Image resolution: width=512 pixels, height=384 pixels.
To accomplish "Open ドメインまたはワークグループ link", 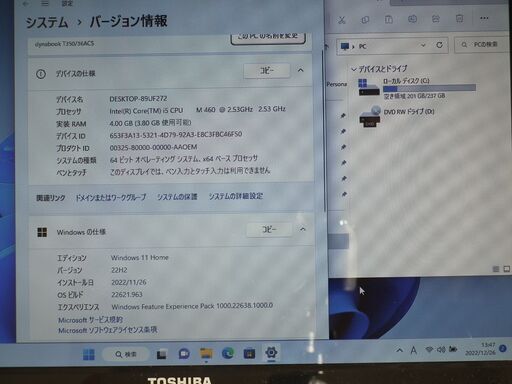I will (x=111, y=197).
